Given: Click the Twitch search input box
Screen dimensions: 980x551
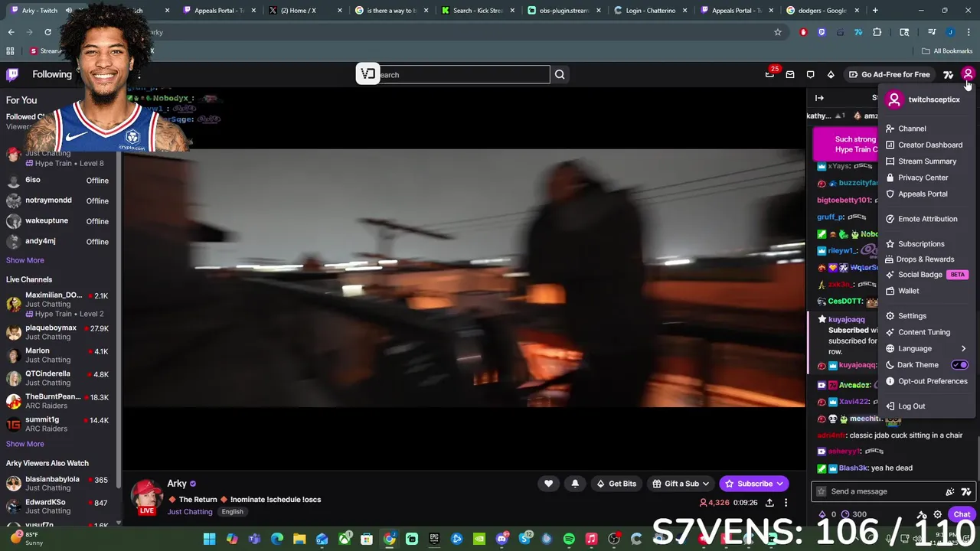Looking at the screenshot, I should (x=463, y=74).
